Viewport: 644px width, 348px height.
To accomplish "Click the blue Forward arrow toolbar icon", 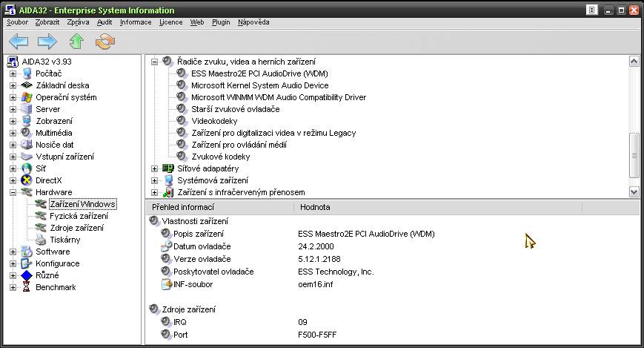I will click(x=47, y=42).
